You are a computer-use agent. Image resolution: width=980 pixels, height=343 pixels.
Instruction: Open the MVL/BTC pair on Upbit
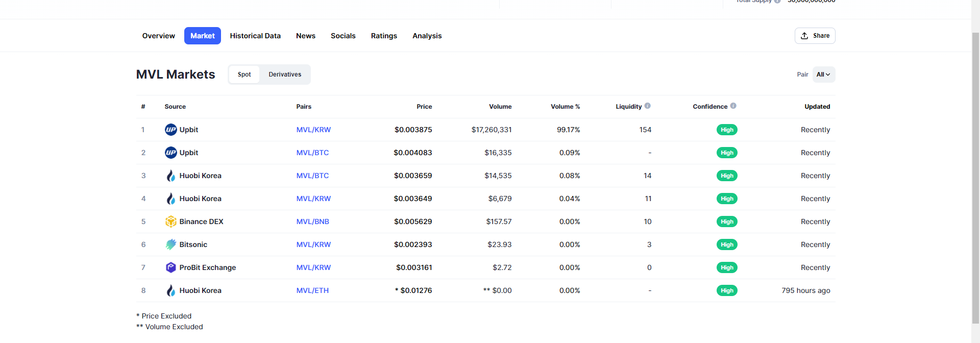point(312,153)
